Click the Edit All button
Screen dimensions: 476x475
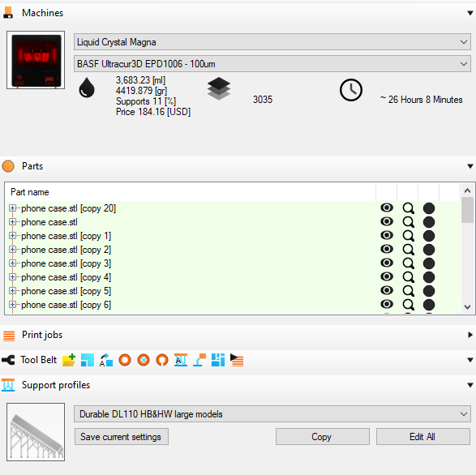[x=423, y=437]
